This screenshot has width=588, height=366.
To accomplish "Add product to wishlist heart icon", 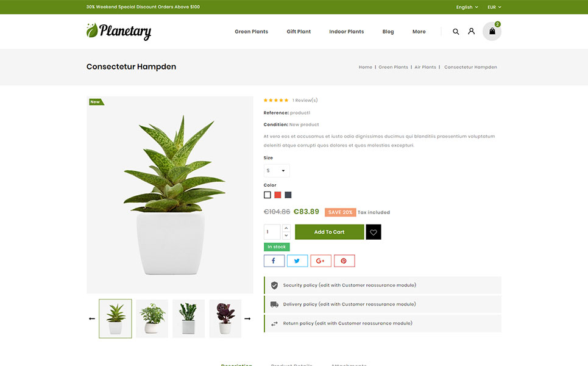I will coord(374,232).
